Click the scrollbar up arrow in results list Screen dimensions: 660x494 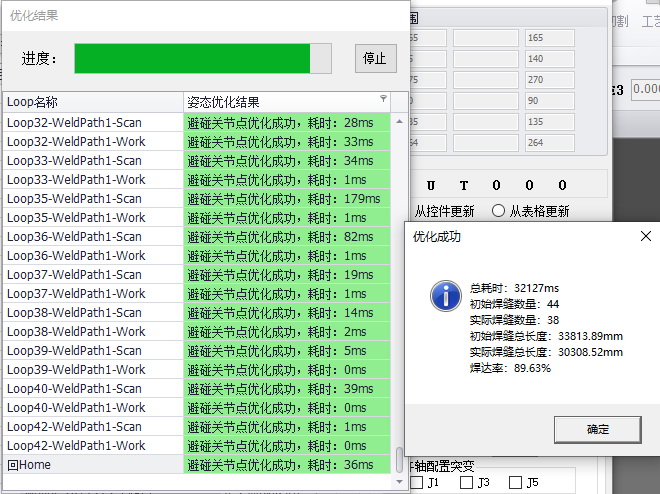click(x=400, y=121)
